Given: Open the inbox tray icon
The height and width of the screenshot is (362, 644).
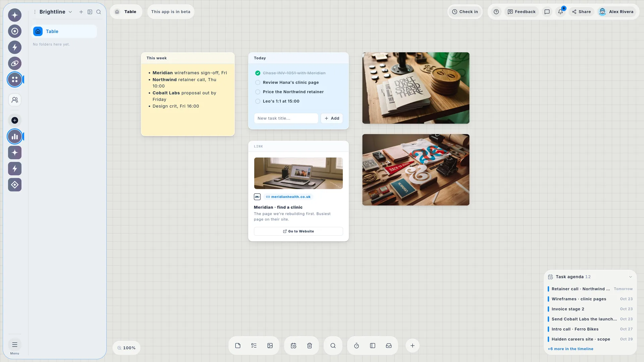Looking at the screenshot, I should pyautogui.click(x=389, y=346).
